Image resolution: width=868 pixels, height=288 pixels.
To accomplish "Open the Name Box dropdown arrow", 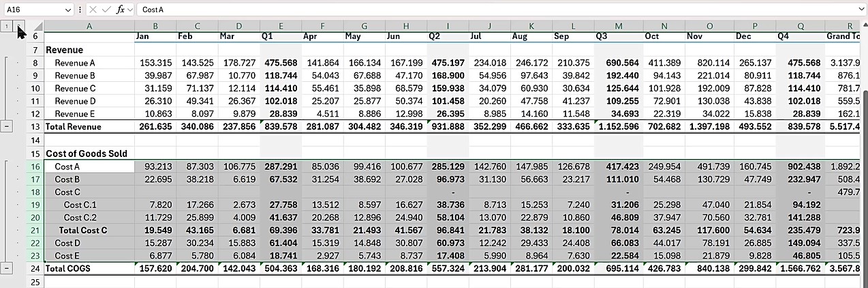I will [67, 10].
